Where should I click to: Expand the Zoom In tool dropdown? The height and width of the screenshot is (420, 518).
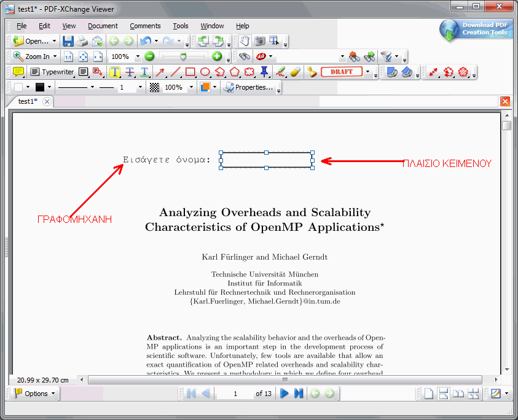tap(55, 56)
